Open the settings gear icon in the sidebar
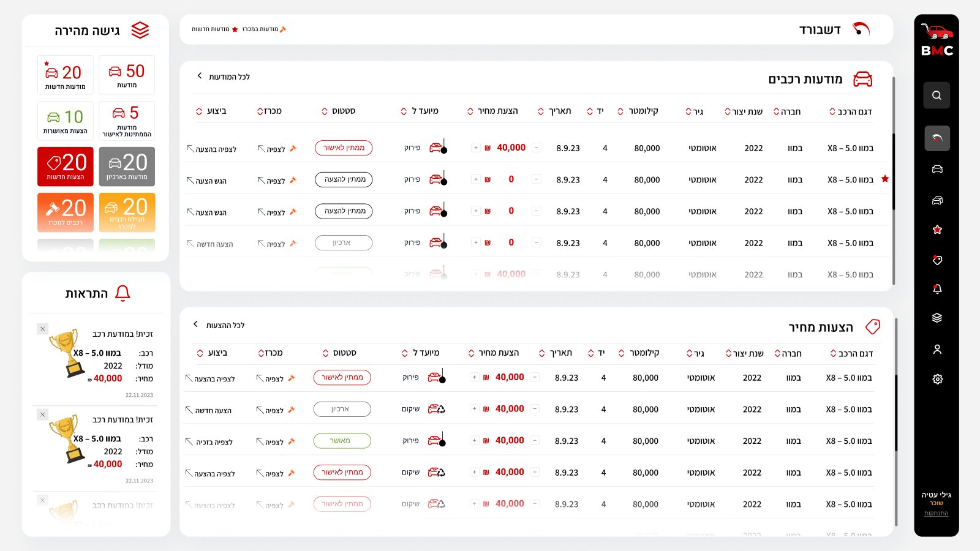The image size is (980, 551). pos(937,379)
